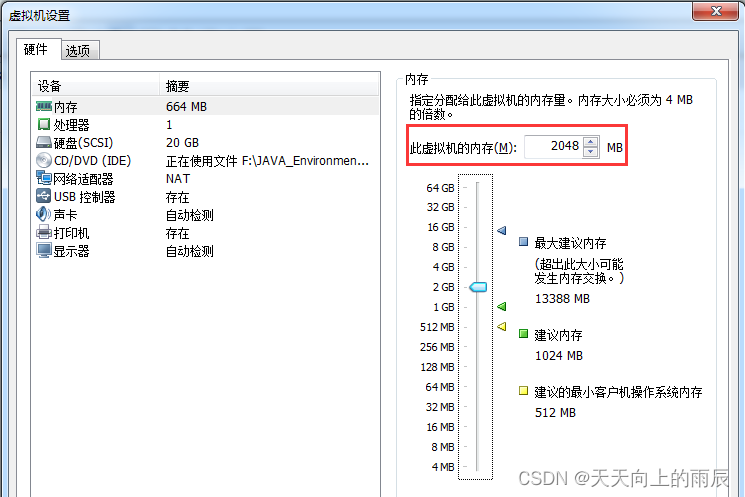Click the blue legend square for 最大建议内存
Screen dimensions: 745x497
pos(523,241)
